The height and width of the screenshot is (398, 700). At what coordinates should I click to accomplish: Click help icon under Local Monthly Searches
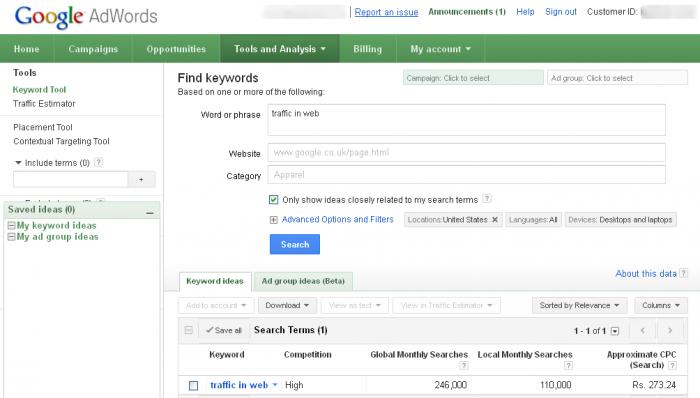coord(568,365)
